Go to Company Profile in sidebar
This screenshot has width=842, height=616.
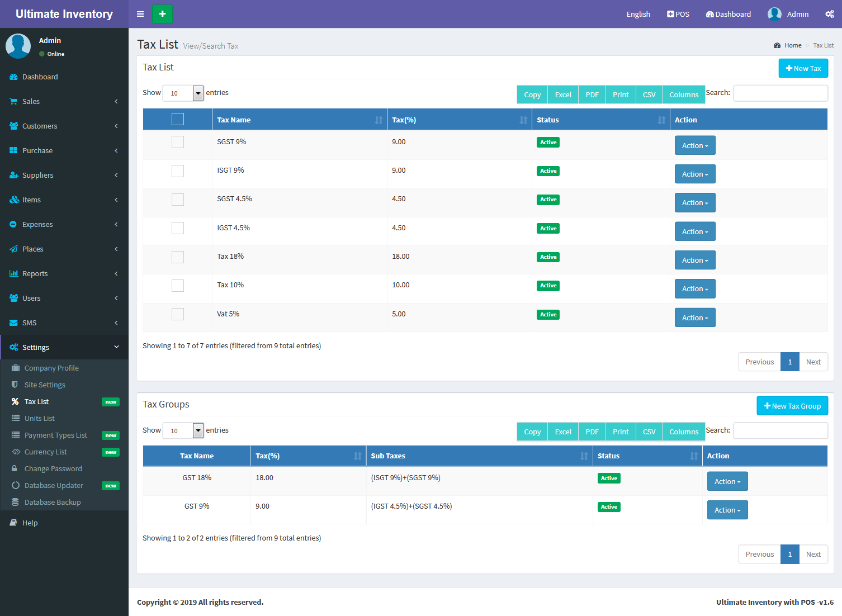[x=51, y=368]
